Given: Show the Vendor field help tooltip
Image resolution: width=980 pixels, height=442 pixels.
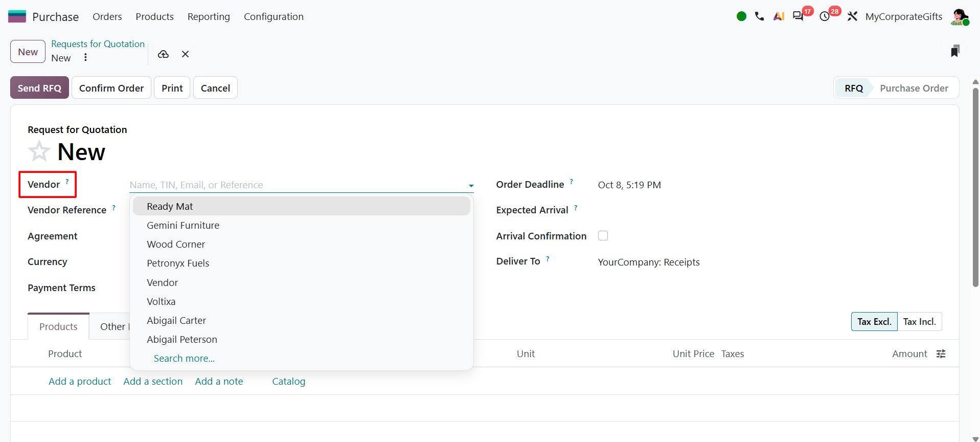Looking at the screenshot, I should coord(67,181).
